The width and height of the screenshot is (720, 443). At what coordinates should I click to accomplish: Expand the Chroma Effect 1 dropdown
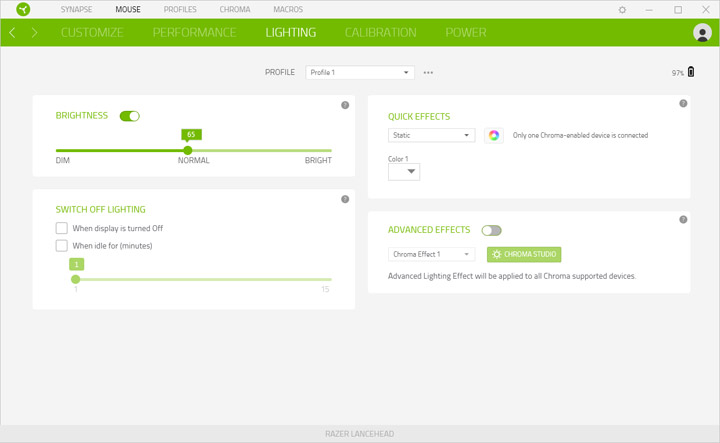(432, 254)
